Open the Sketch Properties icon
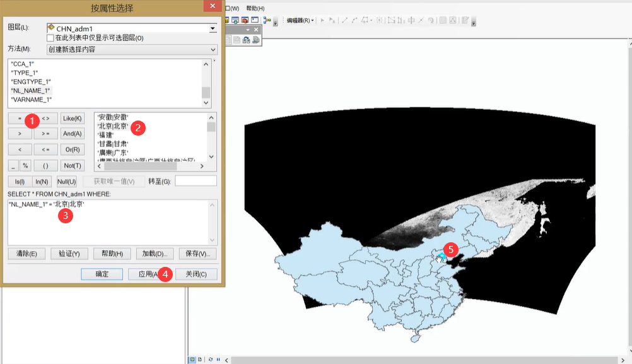This screenshot has height=364, width=632. [453, 20]
